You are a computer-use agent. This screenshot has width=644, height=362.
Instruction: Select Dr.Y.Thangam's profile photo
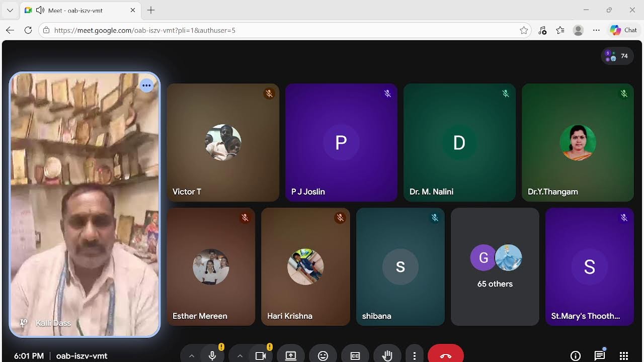click(x=578, y=142)
